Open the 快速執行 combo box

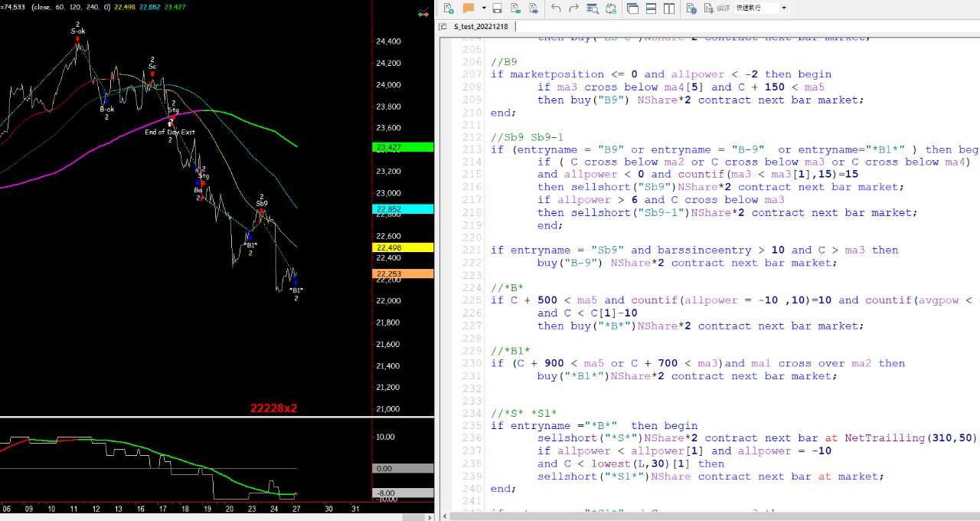pos(761,8)
